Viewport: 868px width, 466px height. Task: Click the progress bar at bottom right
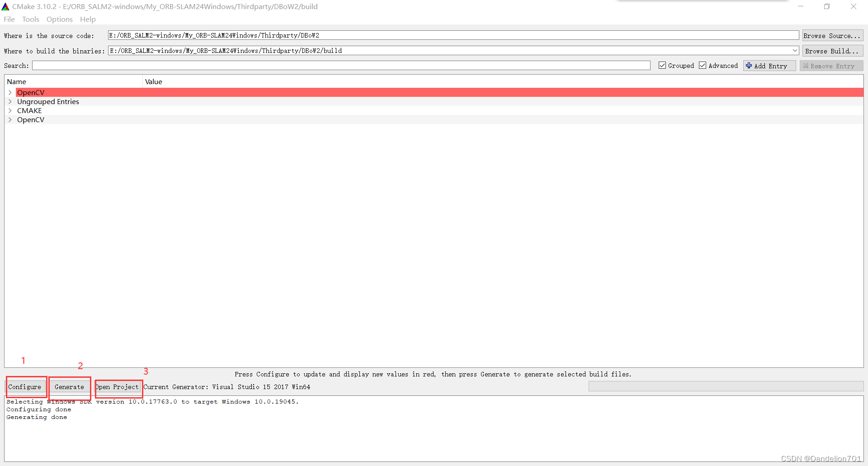pyautogui.click(x=726, y=386)
